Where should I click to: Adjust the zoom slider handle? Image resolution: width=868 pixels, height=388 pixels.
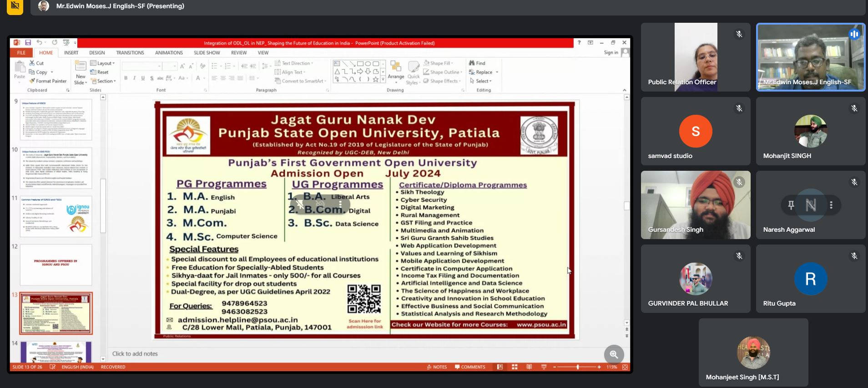[x=578, y=367]
